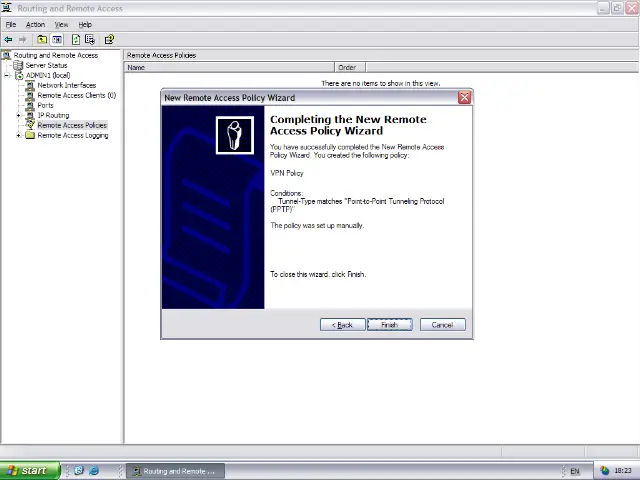The image size is (640, 480).
Task: Sort list by the Order column header
Action: [350, 67]
